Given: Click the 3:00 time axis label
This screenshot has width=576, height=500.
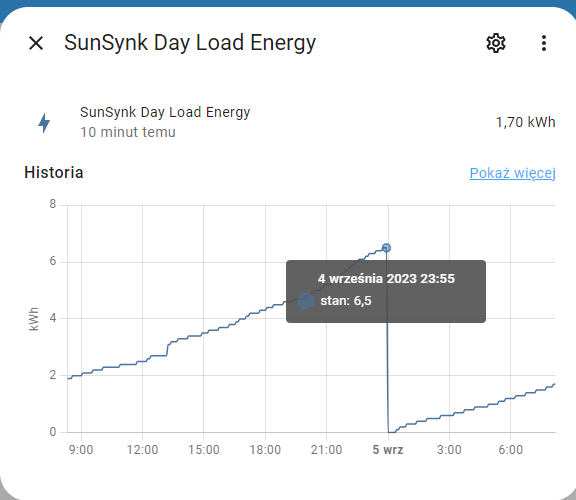Looking at the screenshot, I should pyautogui.click(x=449, y=449).
